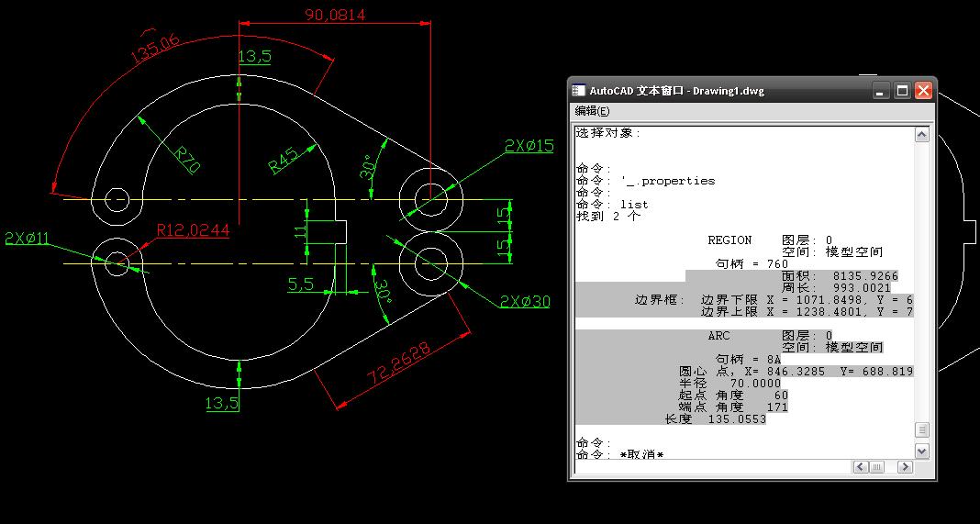Select the upper 30° angle dimension
This screenshot has width=980, height=524.
[368, 168]
